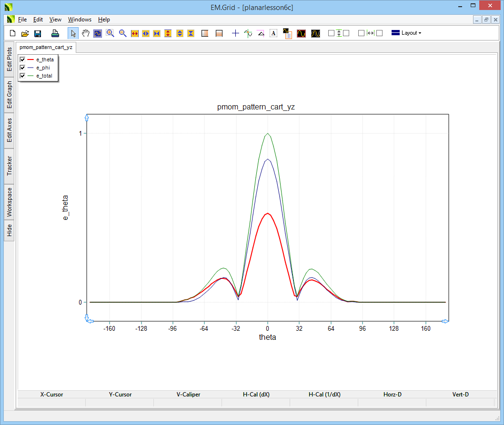This screenshot has width=504, height=425.
Task: Save the plot with the floppy disk icon
Action: pyautogui.click(x=38, y=33)
